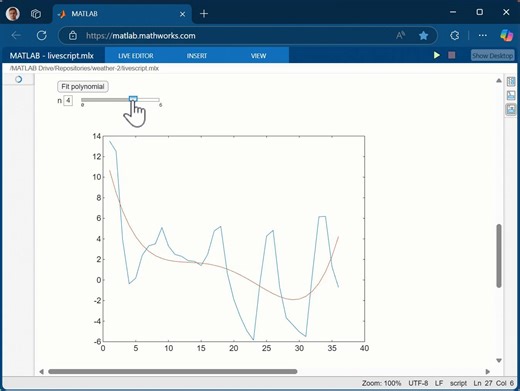Run the live script with green play
520x391 pixels.
point(437,55)
